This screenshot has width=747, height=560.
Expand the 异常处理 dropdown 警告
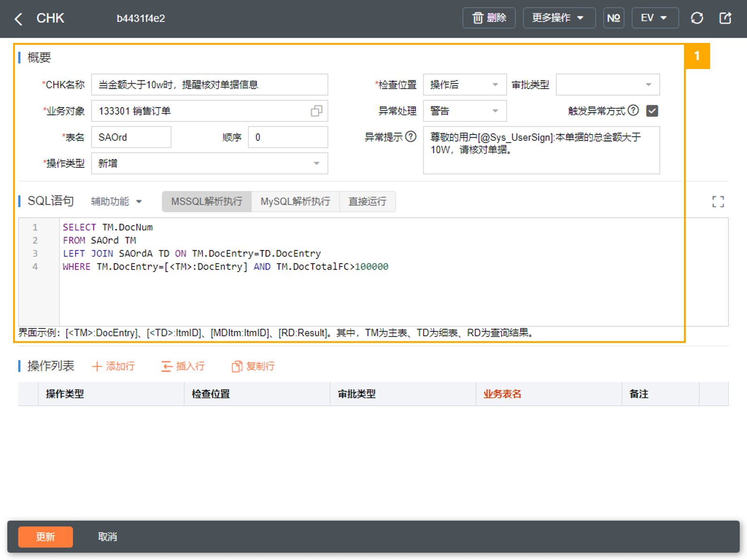click(x=465, y=111)
